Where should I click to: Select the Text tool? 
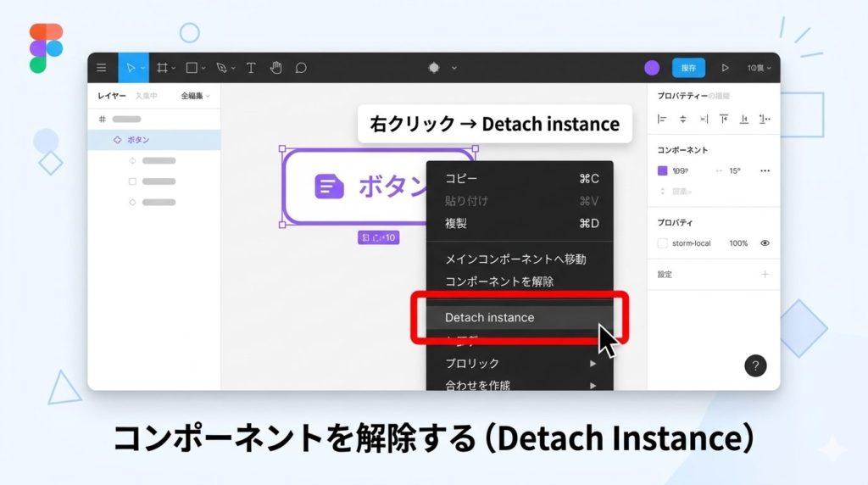pos(251,68)
